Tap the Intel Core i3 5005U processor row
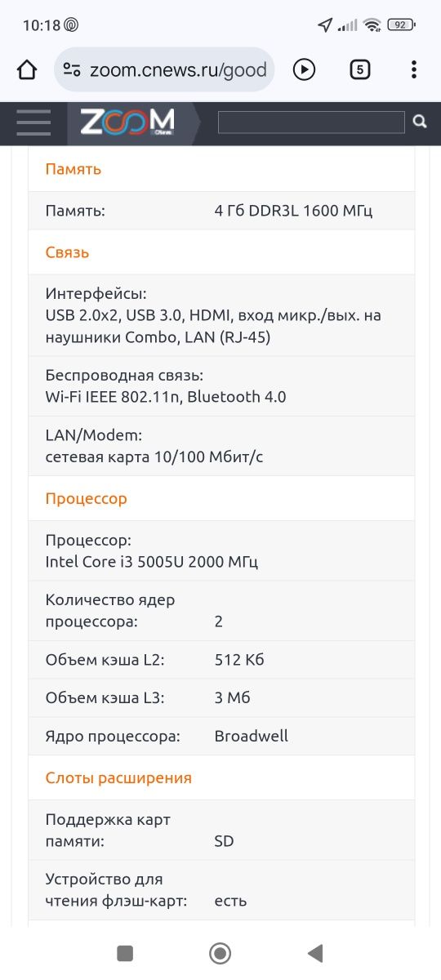 point(221,551)
